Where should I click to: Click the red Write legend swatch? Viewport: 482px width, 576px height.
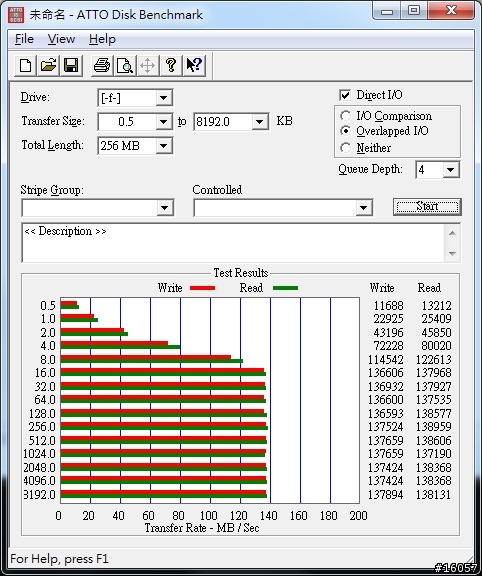pos(202,288)
